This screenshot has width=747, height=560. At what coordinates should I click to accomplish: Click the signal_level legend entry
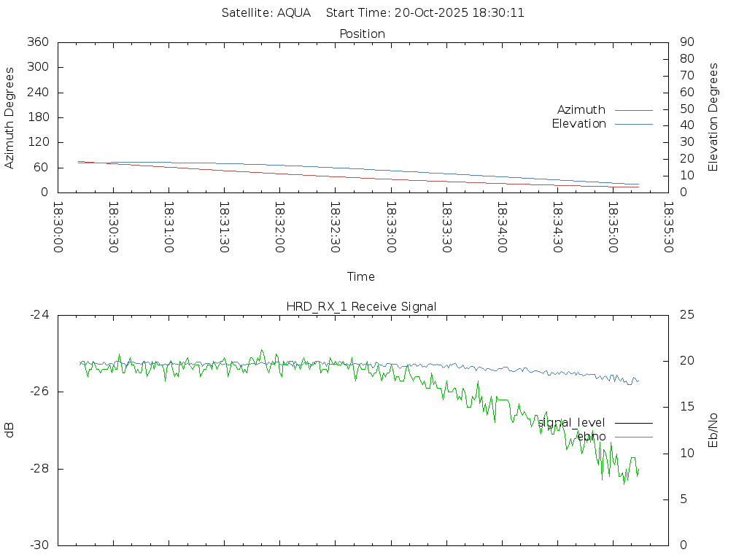click(x=571, y=422)
